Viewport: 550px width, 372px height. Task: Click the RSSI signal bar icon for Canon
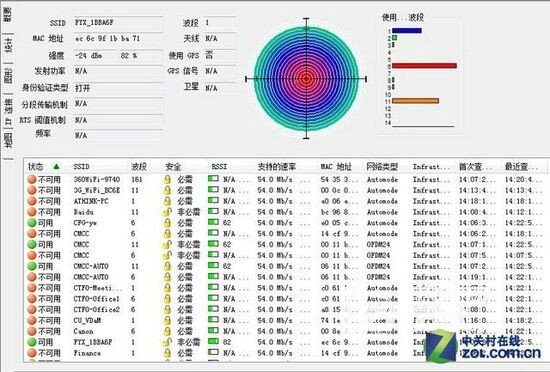coord(213,330)
